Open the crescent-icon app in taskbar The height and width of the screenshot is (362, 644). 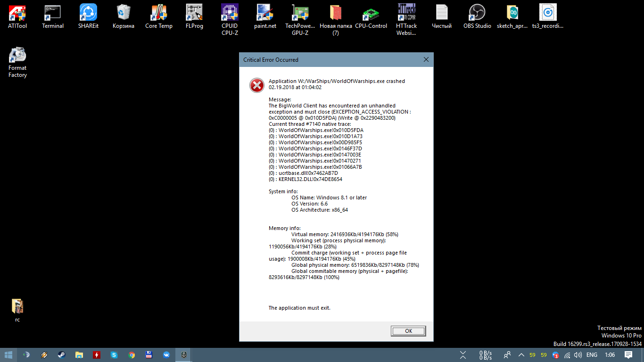pos(27,355)
